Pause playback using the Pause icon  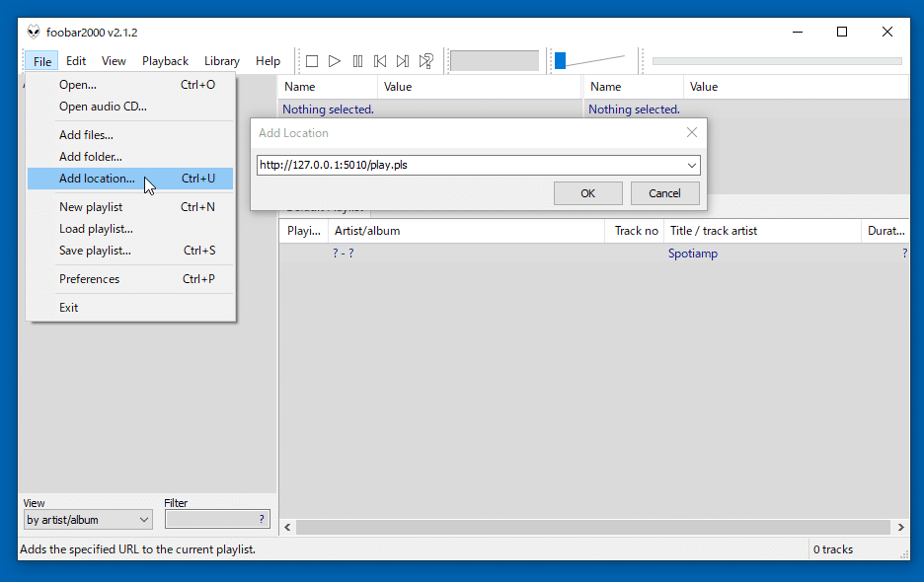[357, 61]
